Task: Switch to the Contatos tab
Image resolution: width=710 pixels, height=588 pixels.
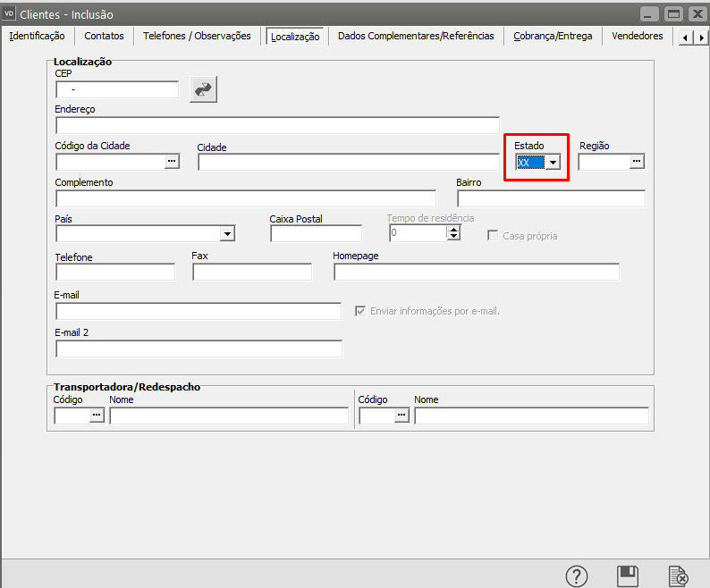Action: (x=104, y=36)
